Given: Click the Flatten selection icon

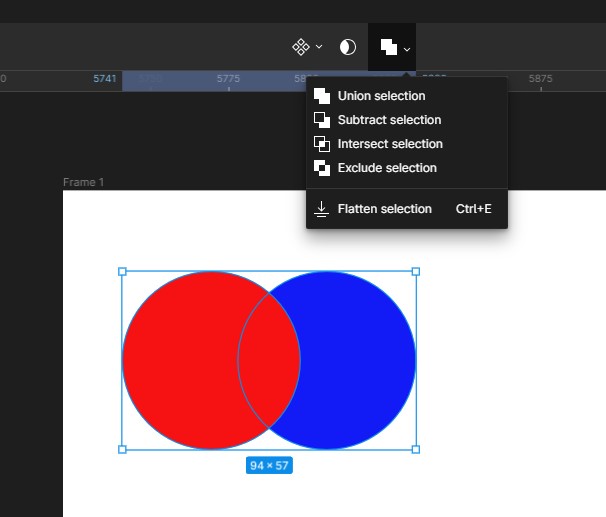Looking at the screenshot, I should (322, 209).
